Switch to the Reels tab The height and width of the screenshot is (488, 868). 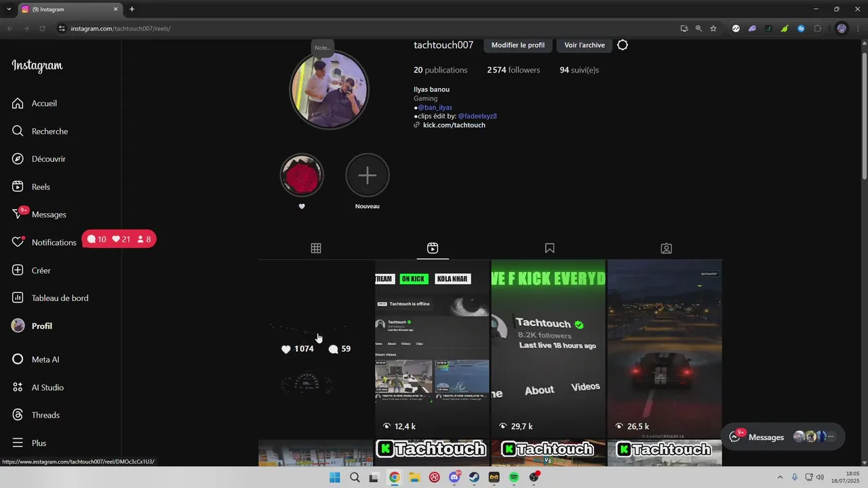433,249
